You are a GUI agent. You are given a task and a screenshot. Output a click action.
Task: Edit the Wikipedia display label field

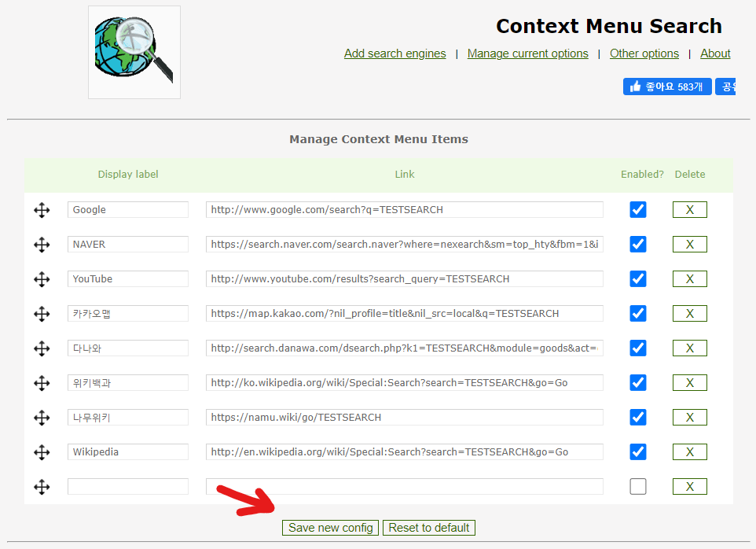(x=128, y=452)
